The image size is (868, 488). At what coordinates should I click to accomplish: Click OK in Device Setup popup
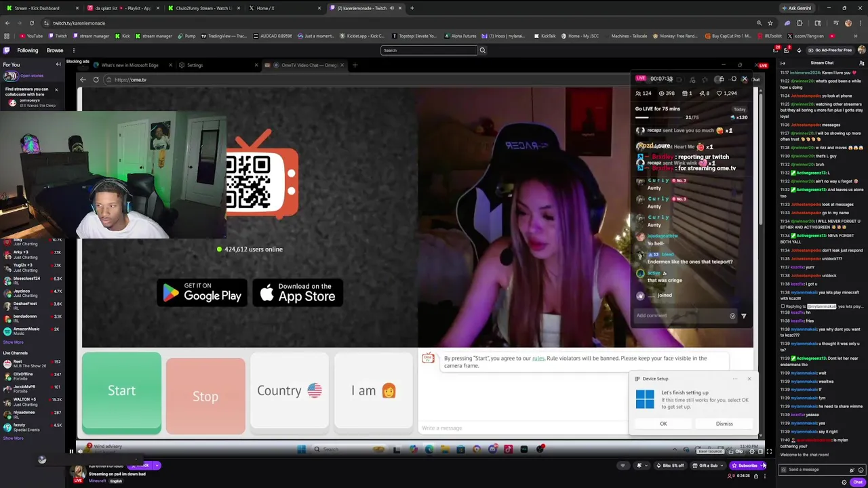coord(663,424)
